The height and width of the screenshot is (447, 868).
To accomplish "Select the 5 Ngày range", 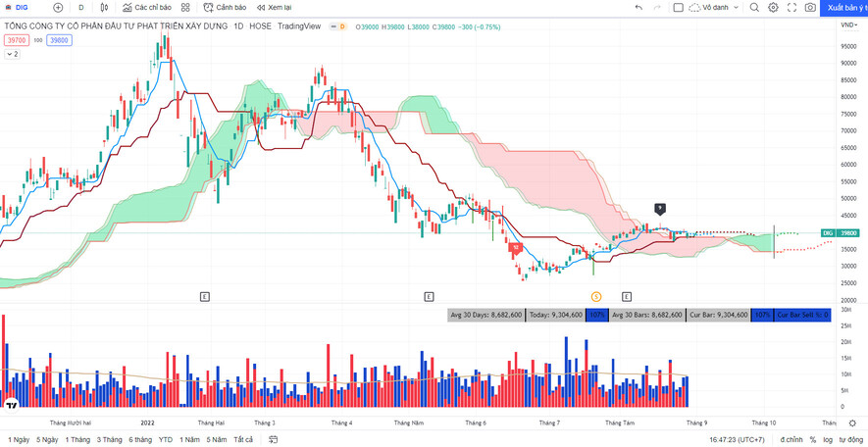I will [47, 440].
